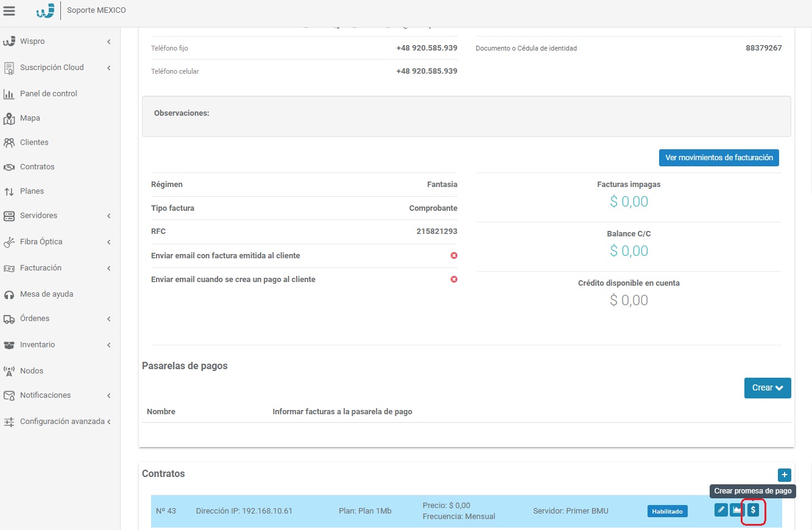This screenshot has height=530, width=812.
Task: Open the Crear dropdown in Pasarelas de pagos
Action: pos(768,388)
